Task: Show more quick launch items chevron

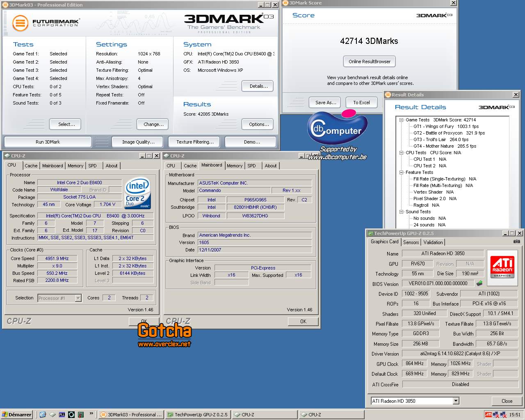Action: point(91,413)
